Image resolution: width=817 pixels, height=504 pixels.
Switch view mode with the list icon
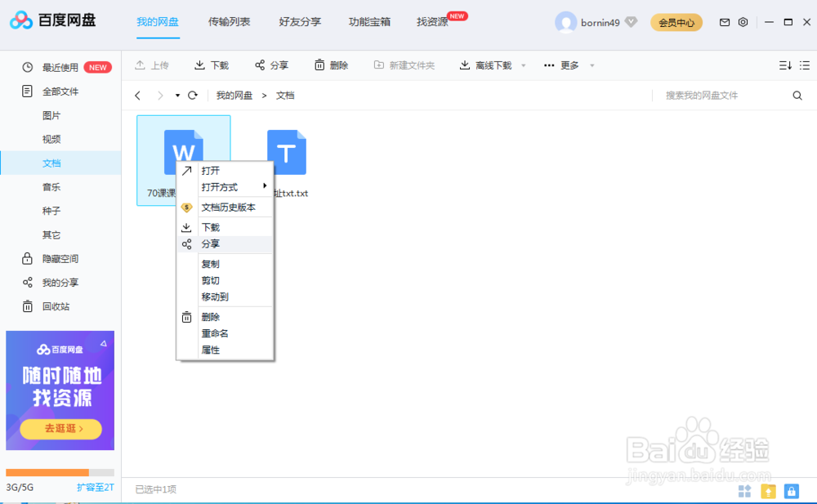tap(803, 65)
